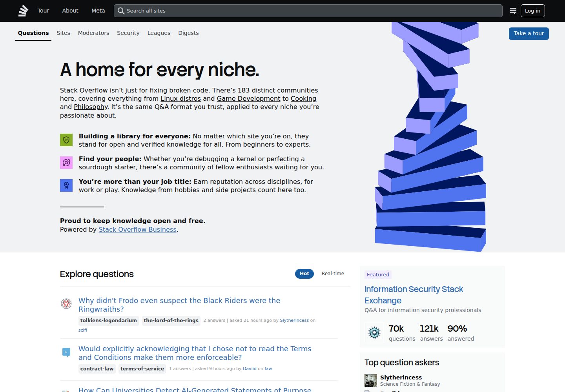Open Slytherincess avatar in Top question askers
565x392 pixels.
pos(371,381)
